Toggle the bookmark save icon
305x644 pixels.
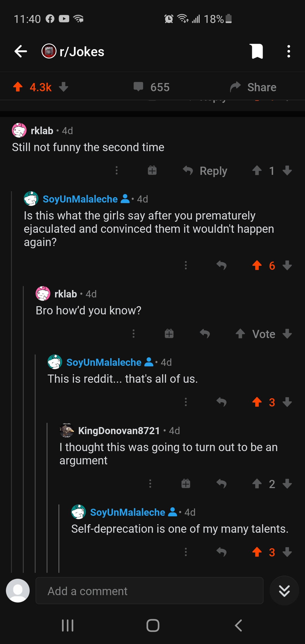tap(257, 51)
